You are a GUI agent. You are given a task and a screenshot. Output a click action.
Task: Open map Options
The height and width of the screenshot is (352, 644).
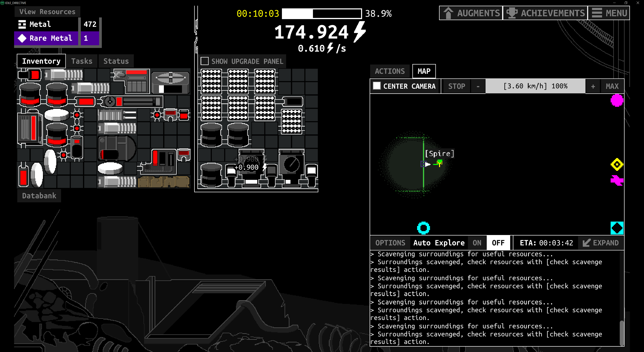pyautogui.click(x=390, y=243)
